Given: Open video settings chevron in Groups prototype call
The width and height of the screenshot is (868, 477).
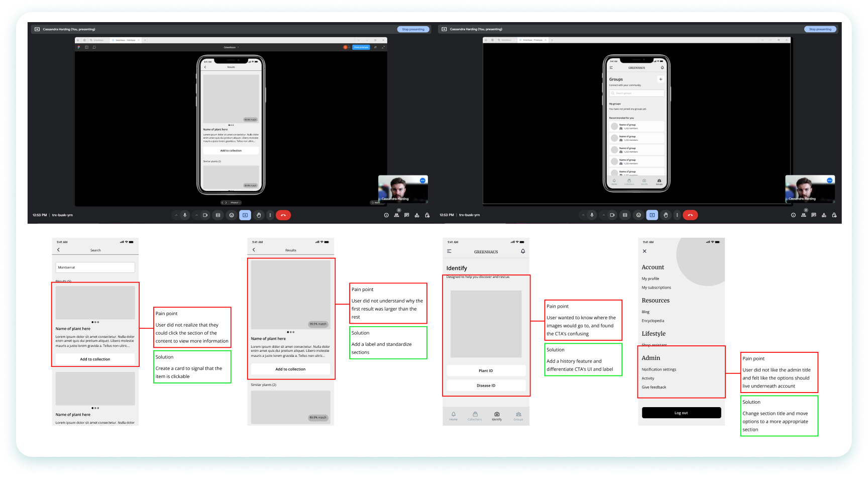Looking at the screenshot, I should [x=603, y=215].
